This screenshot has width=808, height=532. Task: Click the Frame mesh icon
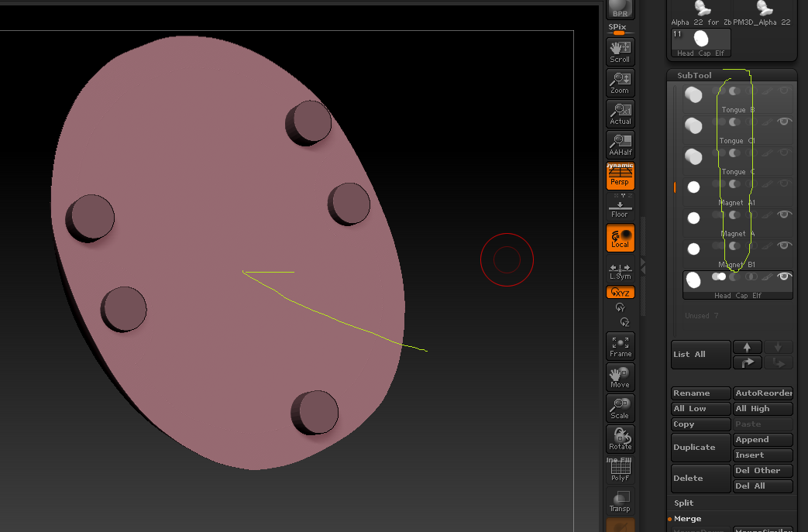(620, 346)
